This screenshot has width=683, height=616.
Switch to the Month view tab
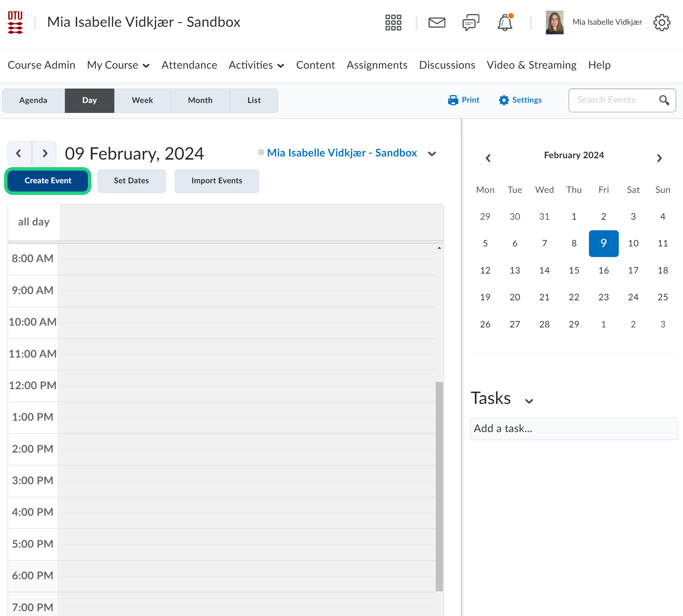point(200,100)
